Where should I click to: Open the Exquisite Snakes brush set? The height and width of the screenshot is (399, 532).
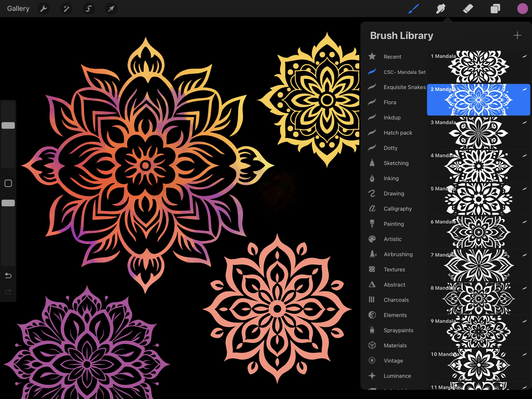pyautogui.click(x=397, y=87)
